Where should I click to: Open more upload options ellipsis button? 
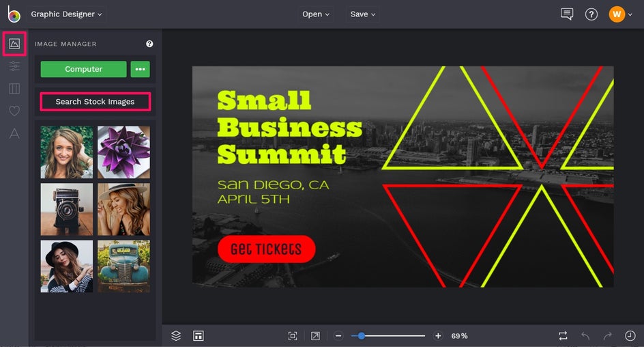point(140,69)
